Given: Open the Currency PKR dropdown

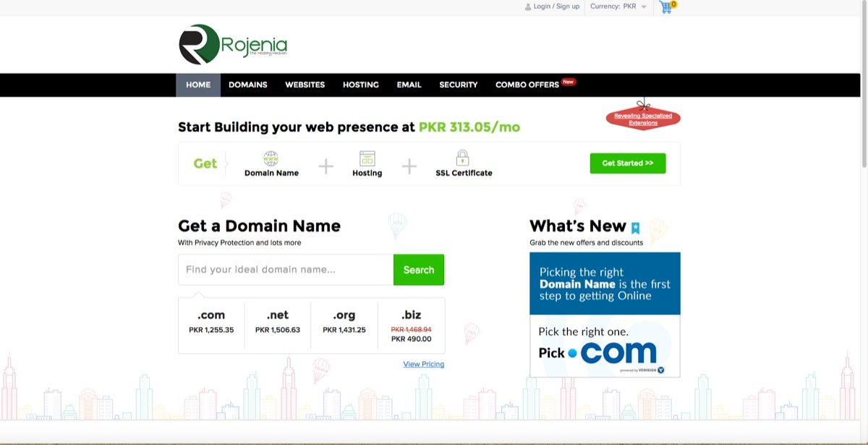Looking at the screenshot, I should tap(618, 7).
